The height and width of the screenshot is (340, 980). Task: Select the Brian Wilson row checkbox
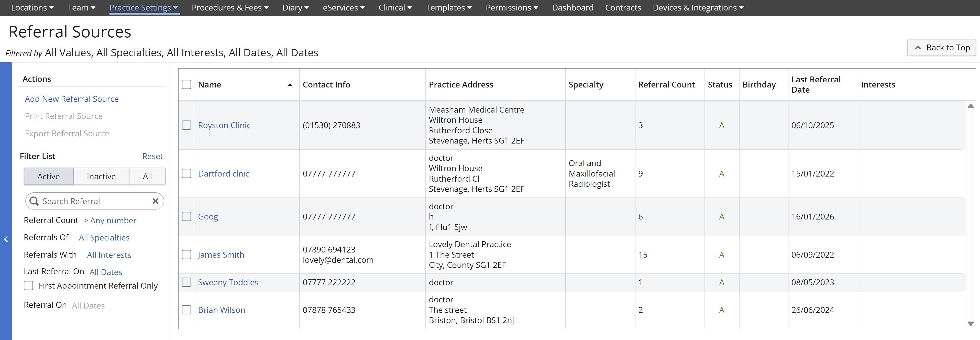(x=186, y=310)
